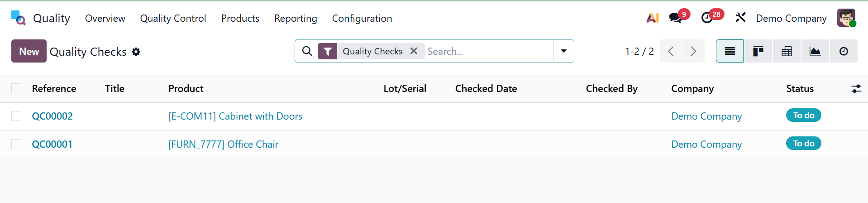
Task: Open optional columns adjust menu
Action: click(x=856, y=89)
